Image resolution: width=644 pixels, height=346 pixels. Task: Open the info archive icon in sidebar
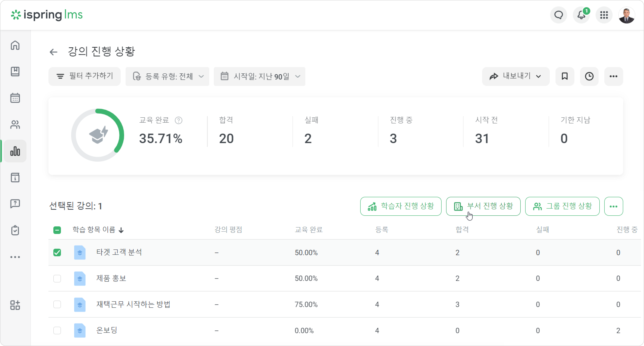click(15, 178)
